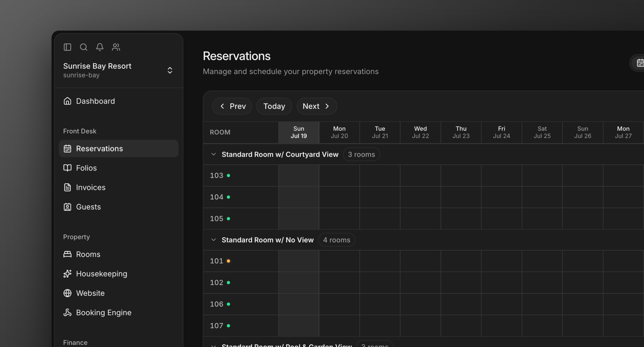
Task: Click room 106 row label
Action: (x=216, y=304)
